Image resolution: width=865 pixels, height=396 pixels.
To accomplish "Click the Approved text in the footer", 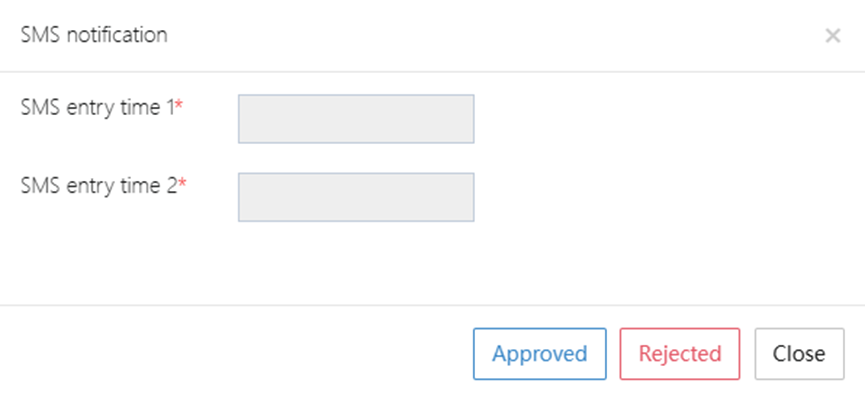I will point(540,354).
